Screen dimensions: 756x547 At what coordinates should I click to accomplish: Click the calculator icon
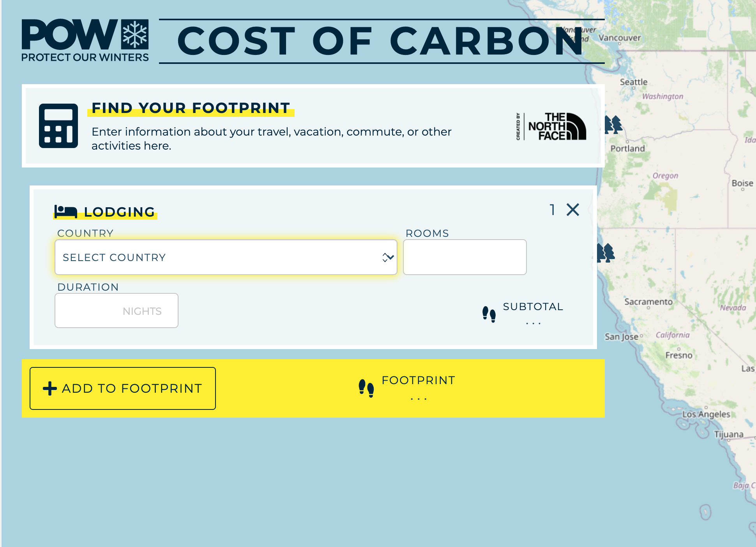pos(58,126)
